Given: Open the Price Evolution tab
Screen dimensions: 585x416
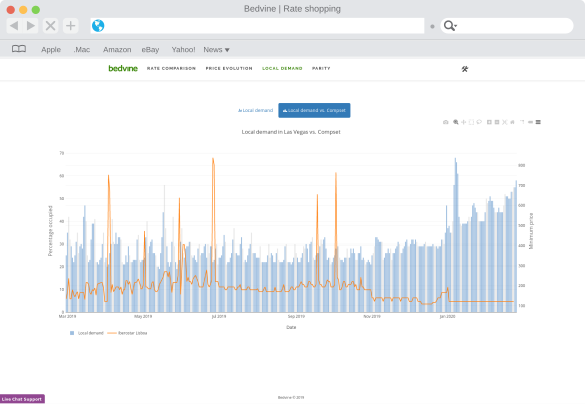Looking at the screenshot, I should click(x=229, y=68).
